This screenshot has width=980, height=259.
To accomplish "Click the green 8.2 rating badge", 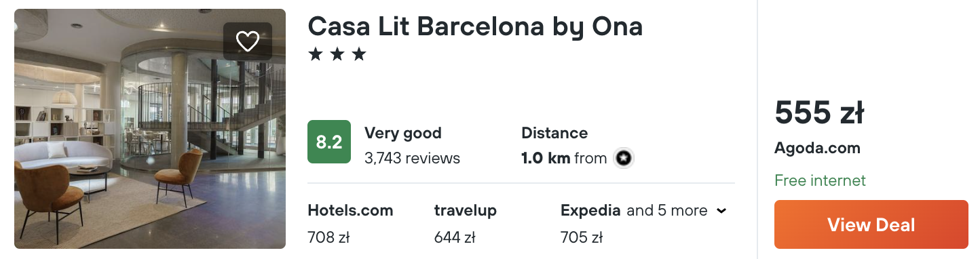I will pyautogui.click(x=329, y=142).
